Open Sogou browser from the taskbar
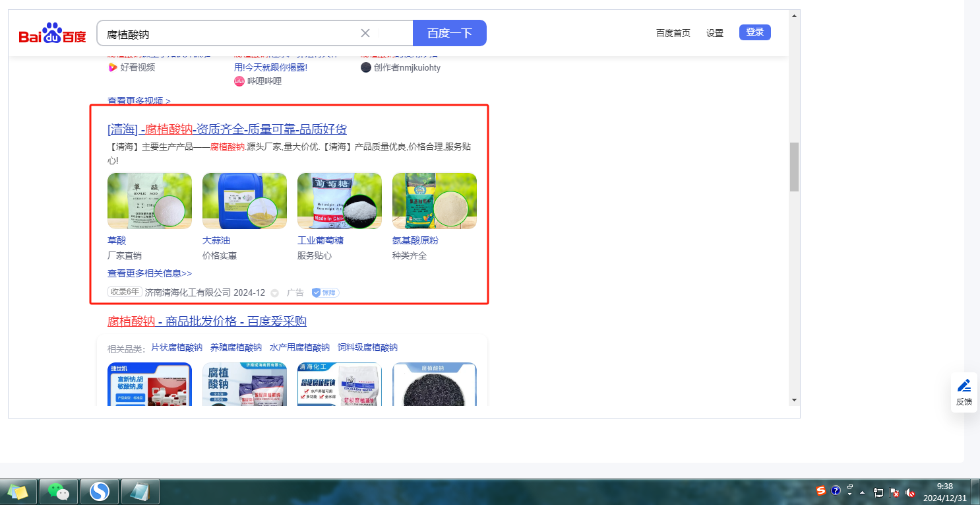This screenshot has width=980, height=505. [100, 491]
